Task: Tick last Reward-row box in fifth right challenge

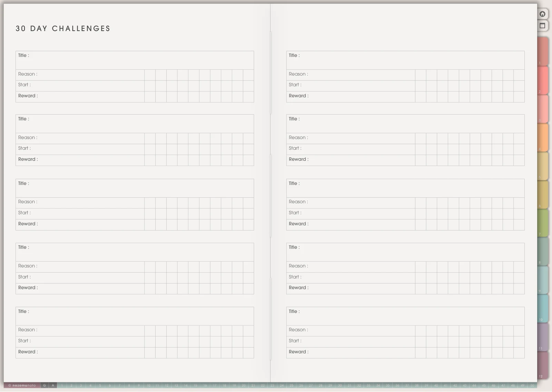Action: (x=519, y=353)
